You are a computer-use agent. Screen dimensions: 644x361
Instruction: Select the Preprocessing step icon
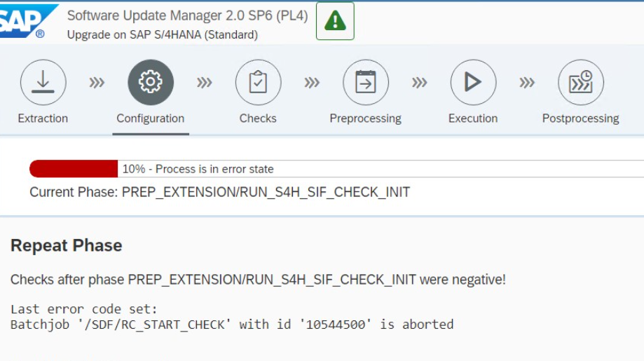click(x=366, y=82)
